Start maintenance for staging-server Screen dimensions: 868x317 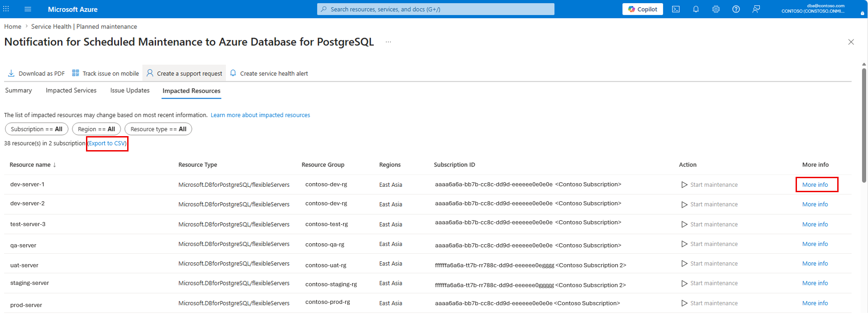click(x=709, y=283)
